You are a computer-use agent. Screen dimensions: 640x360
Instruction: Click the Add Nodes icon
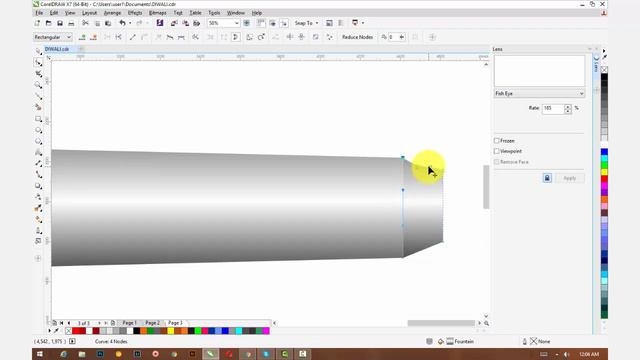[x=82, y=37]
